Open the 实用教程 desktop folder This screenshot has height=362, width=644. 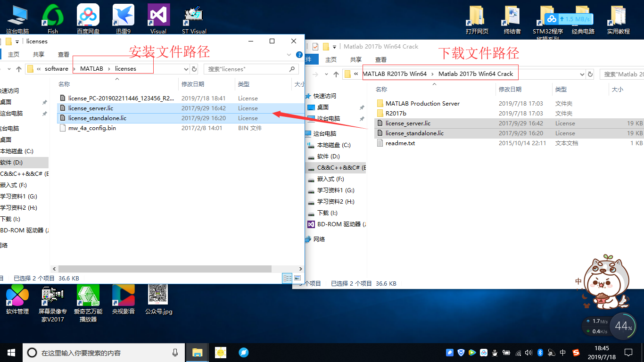[x=618, y=19]
